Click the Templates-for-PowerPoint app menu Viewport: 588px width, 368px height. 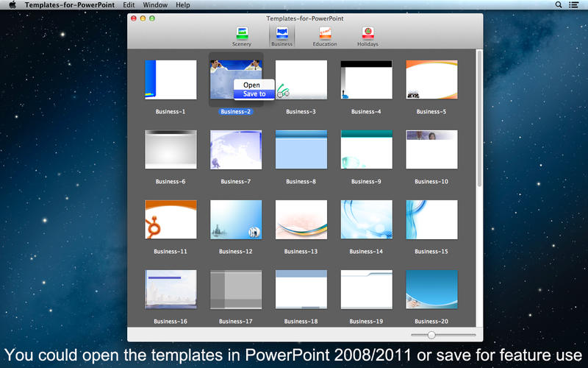69,5
